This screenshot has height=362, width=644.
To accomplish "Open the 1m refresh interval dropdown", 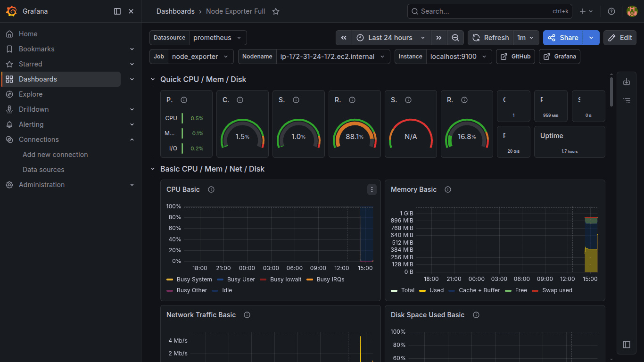I will coord(526,38).
